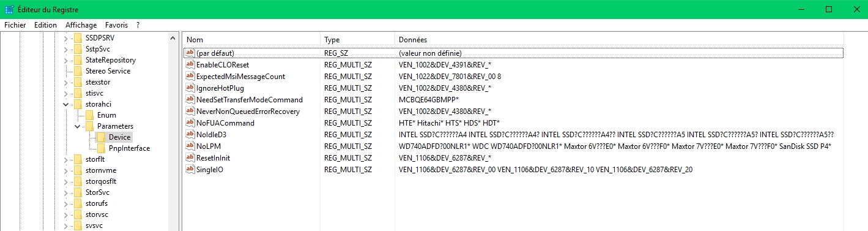Select the Stereo Service key label

(x=108, y=71)
